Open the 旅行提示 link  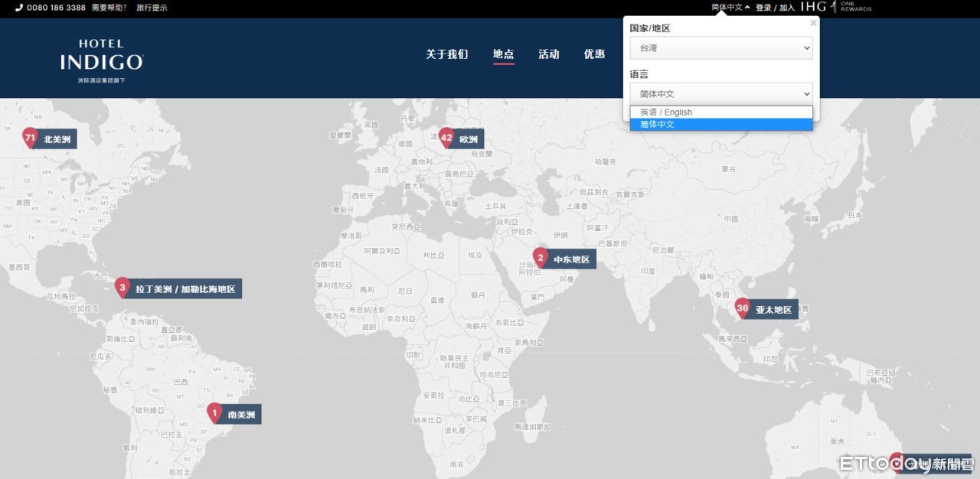152,8
